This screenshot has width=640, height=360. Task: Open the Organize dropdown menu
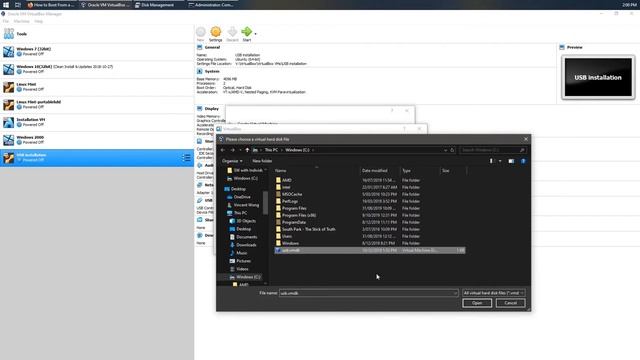point(232,161)
